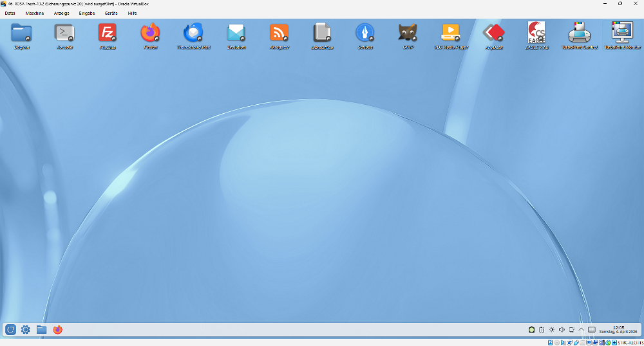
Task: Open the FileZilla desktop shortcut
Action: click(x=108, y=33)
